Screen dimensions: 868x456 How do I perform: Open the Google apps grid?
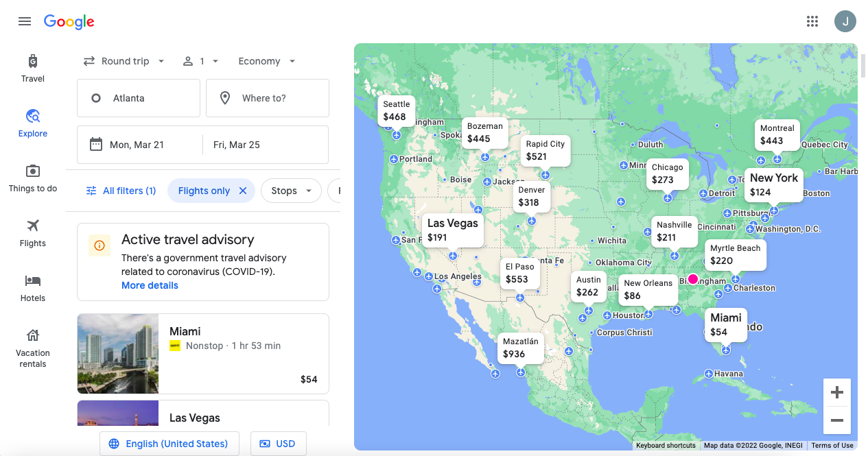tap(812, 21)
